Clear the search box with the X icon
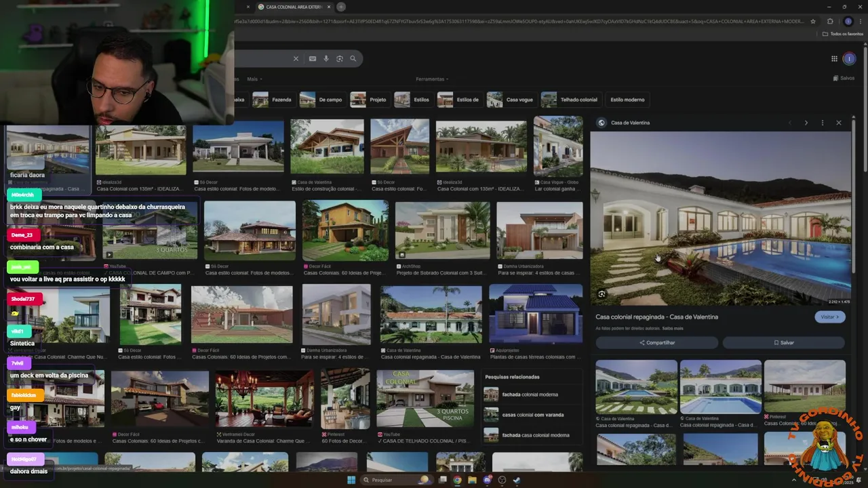Image resolution: width=868 pixels, height=488 pixels. click(296, 59)
